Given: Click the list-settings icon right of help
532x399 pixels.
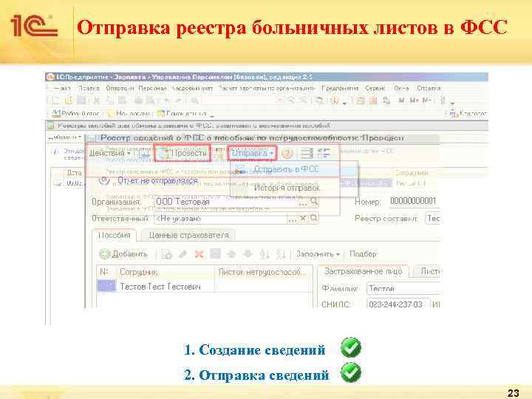Looking at the screenshot, I should 307,154.
